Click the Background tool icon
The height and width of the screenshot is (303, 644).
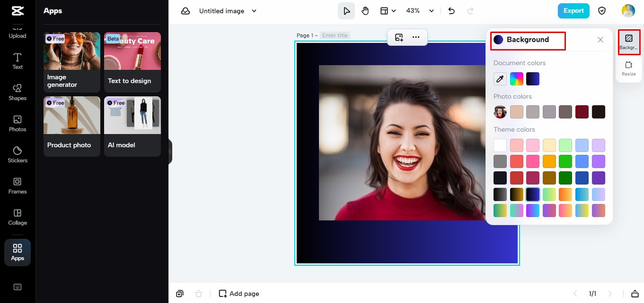coord(629,42)
